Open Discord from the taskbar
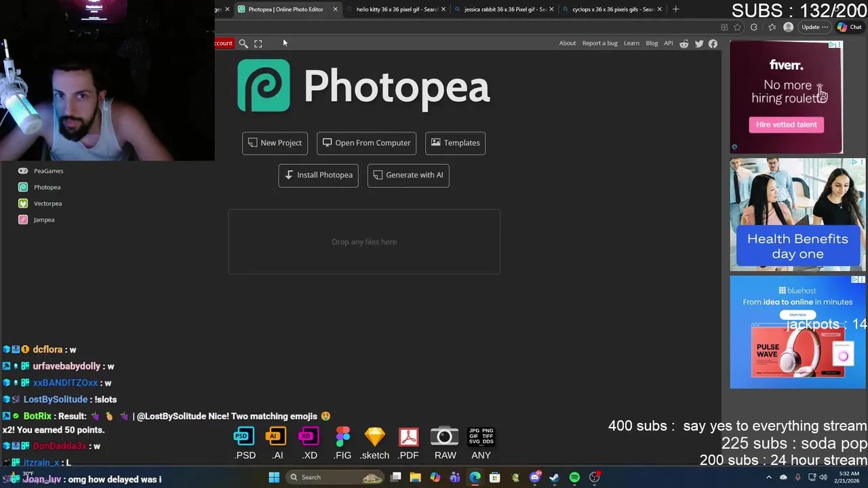Screen dimensions: 868x488 535,477
